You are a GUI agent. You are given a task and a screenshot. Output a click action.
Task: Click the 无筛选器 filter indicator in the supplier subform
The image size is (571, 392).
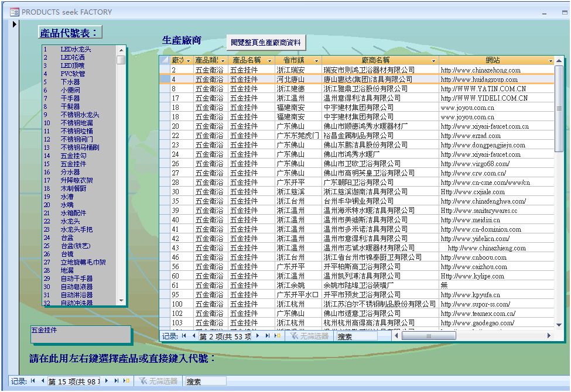[309, 336]
